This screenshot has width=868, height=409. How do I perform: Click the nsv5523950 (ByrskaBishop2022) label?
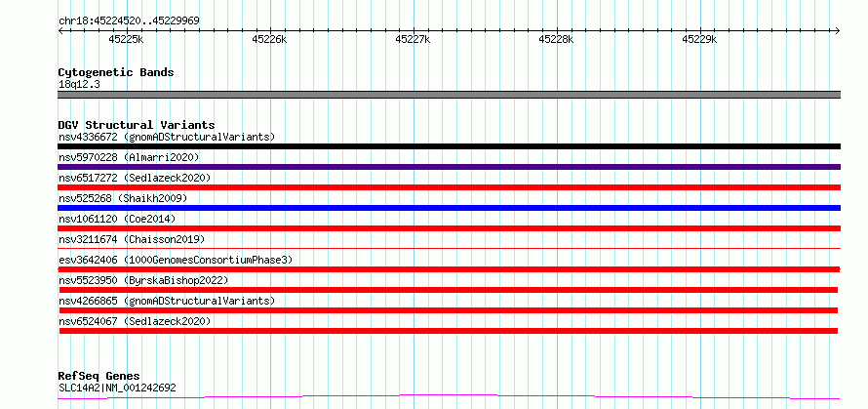[x=143, y=280]
